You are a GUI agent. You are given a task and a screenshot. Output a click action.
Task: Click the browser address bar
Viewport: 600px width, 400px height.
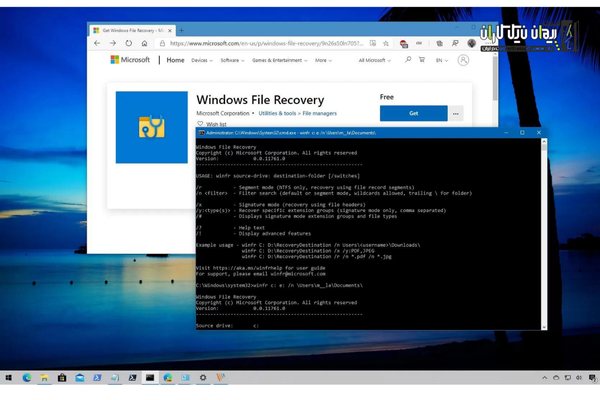[280, 44]
